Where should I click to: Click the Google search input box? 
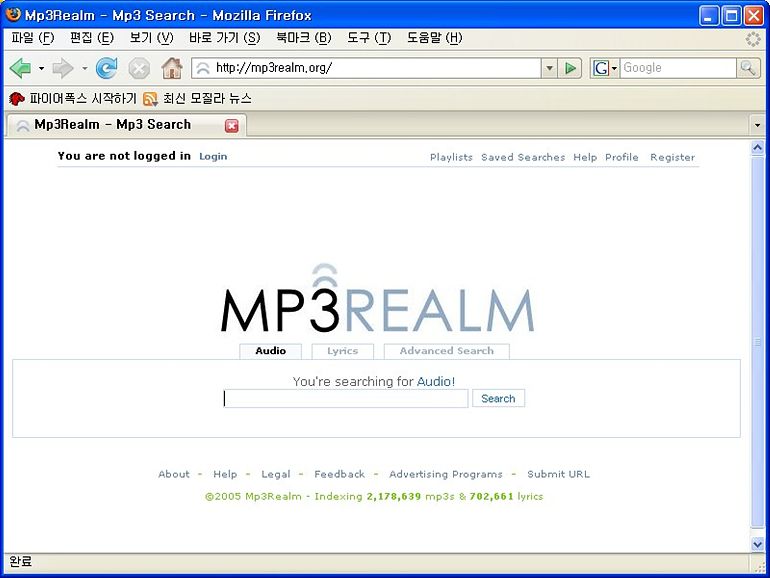[678, 68]
